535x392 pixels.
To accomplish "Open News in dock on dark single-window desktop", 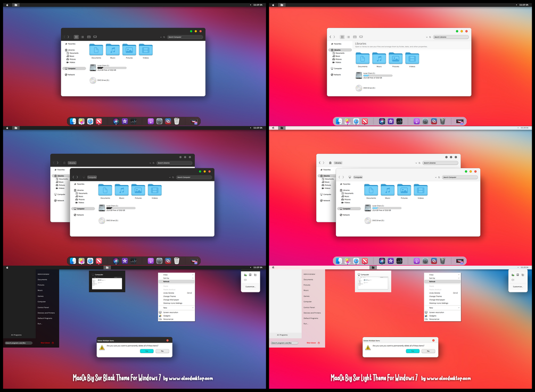I will 98,121.
